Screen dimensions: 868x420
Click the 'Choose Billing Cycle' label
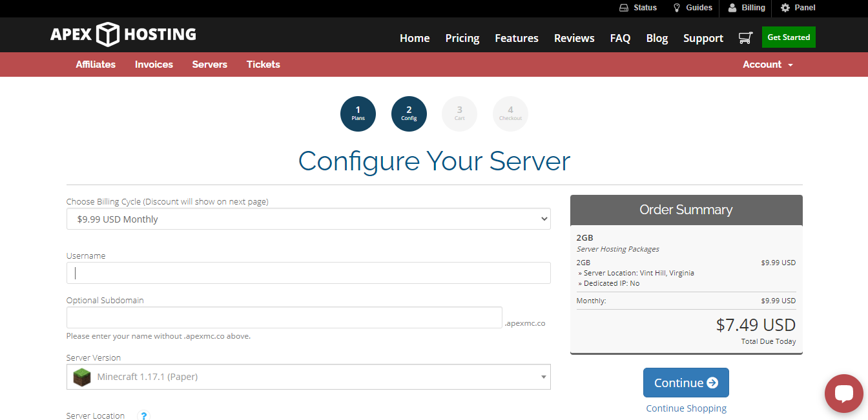click(x=167, y=201)
